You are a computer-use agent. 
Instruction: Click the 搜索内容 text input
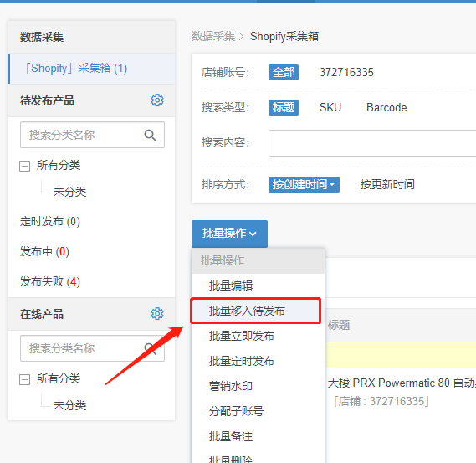tap(372, 143)
